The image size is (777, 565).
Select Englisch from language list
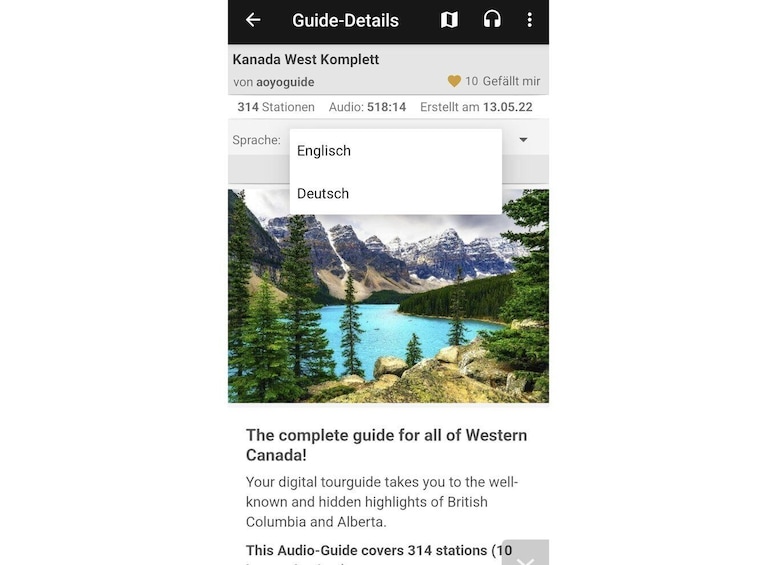395,151
